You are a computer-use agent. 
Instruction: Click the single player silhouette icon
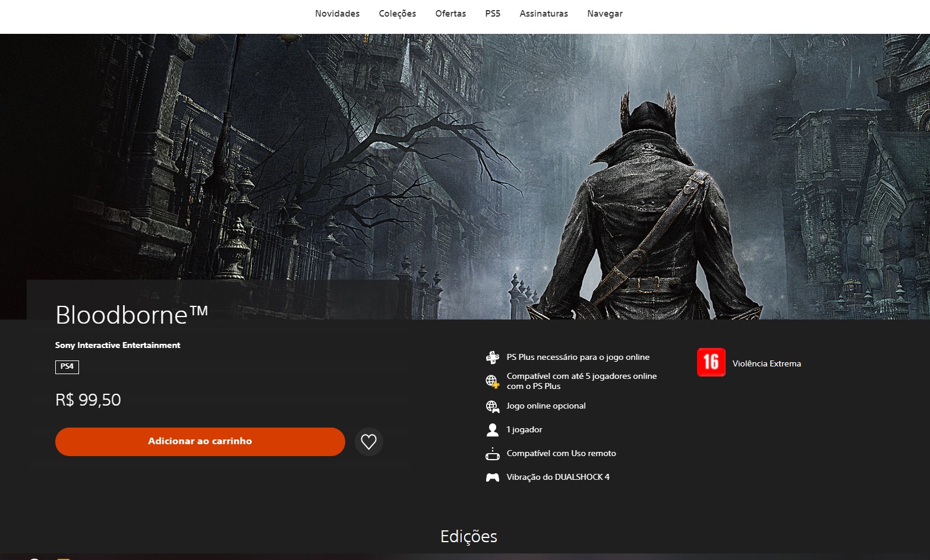492,430
